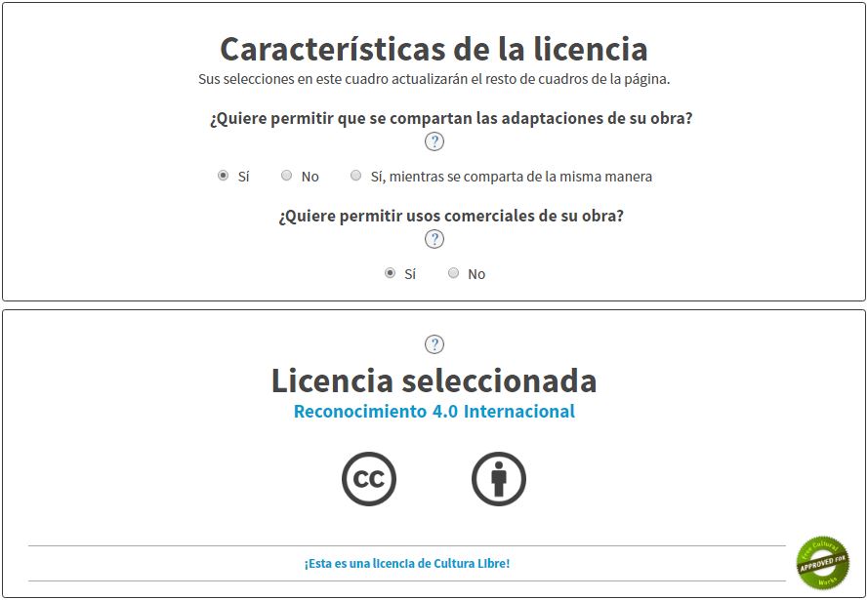Select Sí radio for sharing adaptations
Viewport: 868px width, 600px height.
(x=223, y=176)
